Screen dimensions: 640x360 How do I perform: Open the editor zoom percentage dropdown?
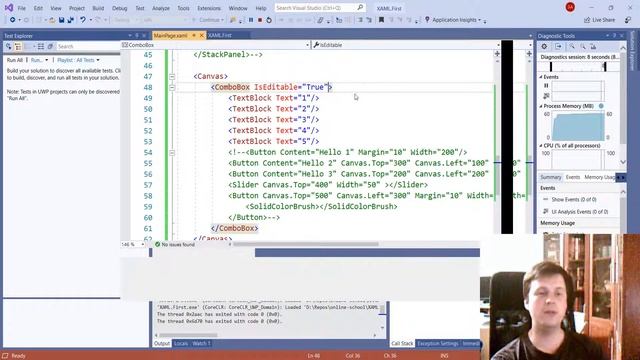click(x=142, y=244)
